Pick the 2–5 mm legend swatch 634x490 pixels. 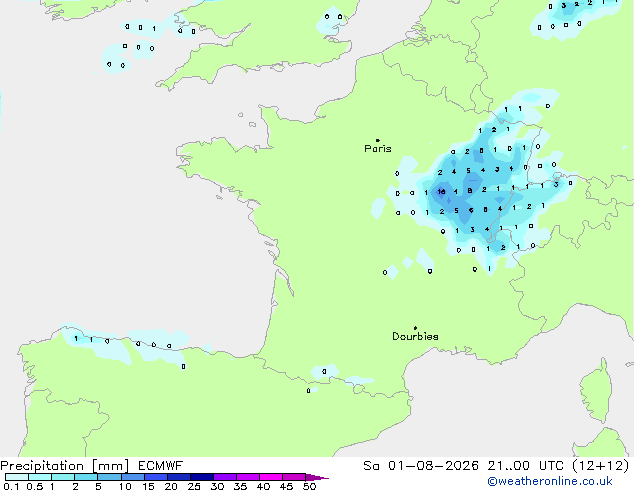86,477
